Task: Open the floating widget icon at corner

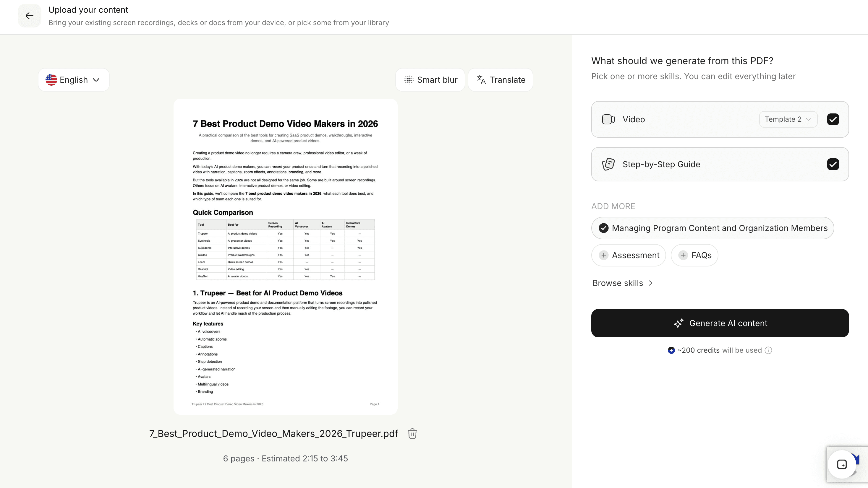Action: tap(842, 464)
